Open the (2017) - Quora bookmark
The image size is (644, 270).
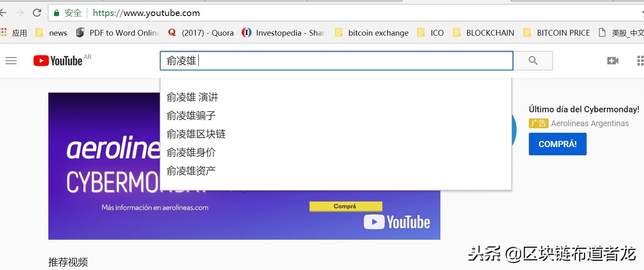pos(201,33)
